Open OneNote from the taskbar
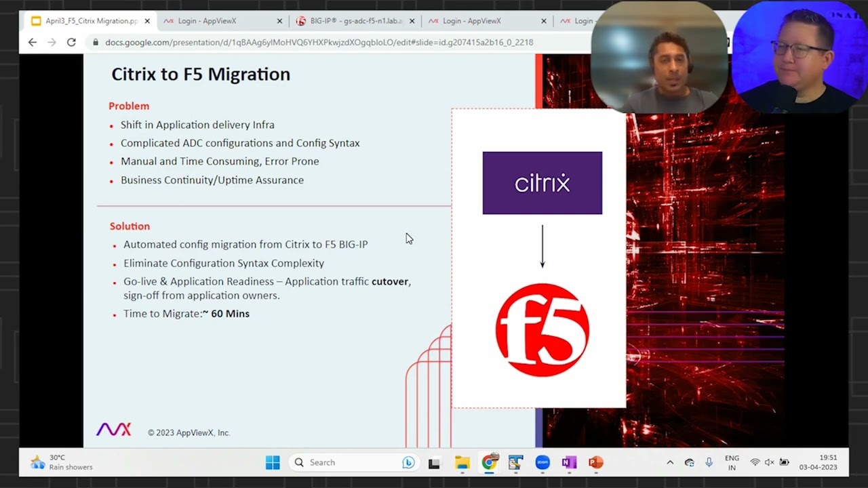Viewport: 868px width, 488px height. pyautogui.click(x=569, y=463)
